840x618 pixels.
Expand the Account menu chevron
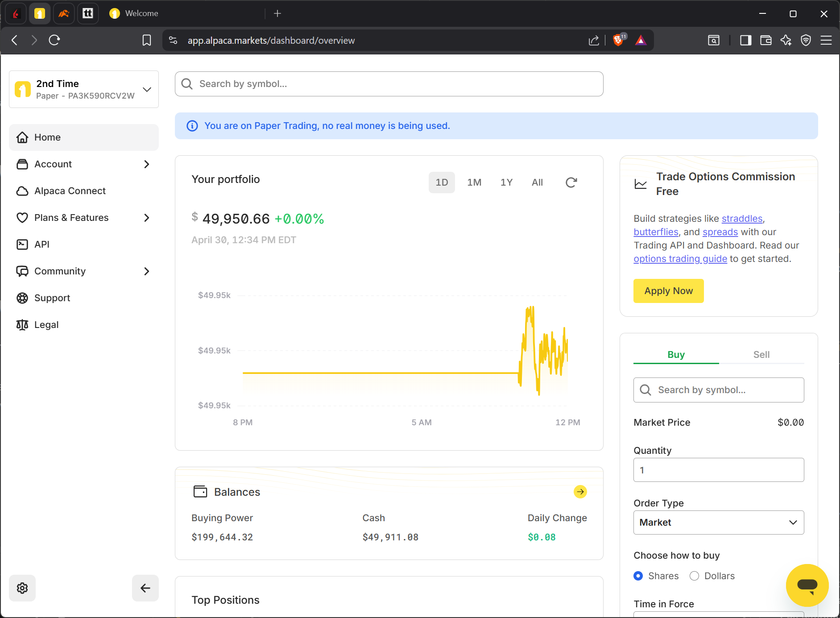[x=147, y=164]
